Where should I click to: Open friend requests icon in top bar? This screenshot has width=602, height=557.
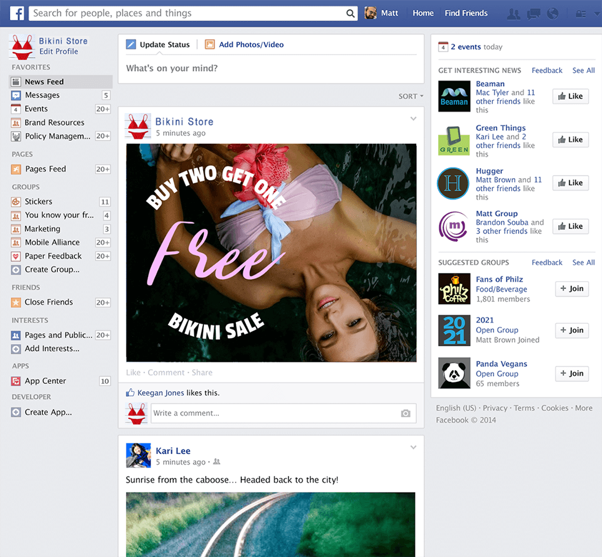(x=513, y=14)
